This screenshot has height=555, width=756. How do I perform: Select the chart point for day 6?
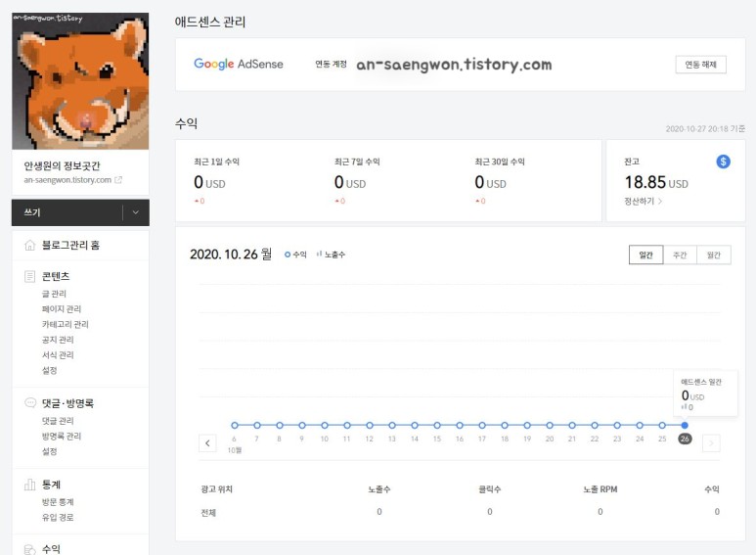coord(235,425)
